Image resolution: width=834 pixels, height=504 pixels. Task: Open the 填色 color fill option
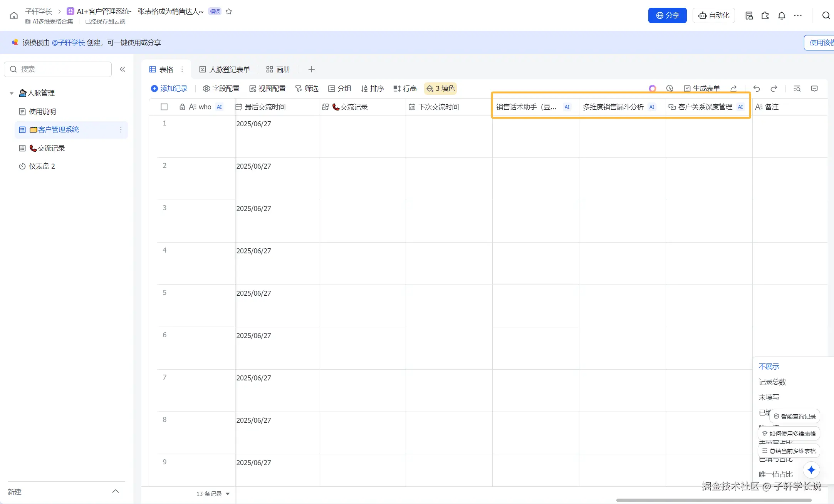(x=440, y=89)
